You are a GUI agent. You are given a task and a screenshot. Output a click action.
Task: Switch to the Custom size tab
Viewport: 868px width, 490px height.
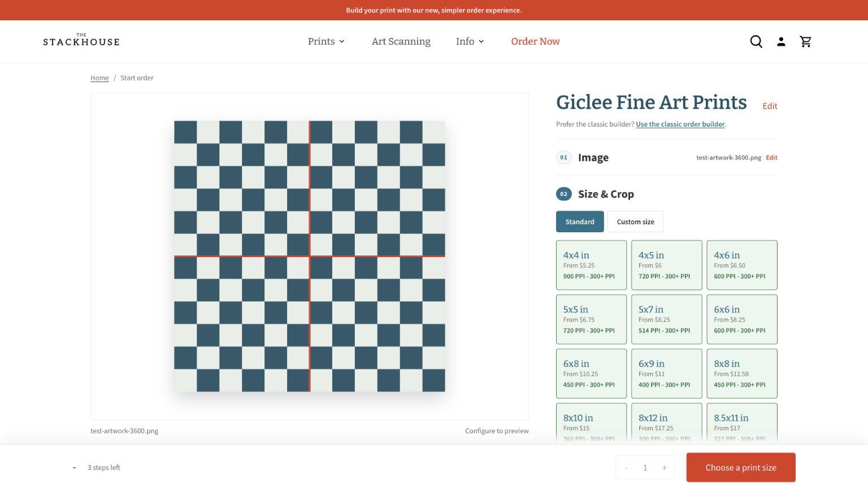tap(636, 222)
